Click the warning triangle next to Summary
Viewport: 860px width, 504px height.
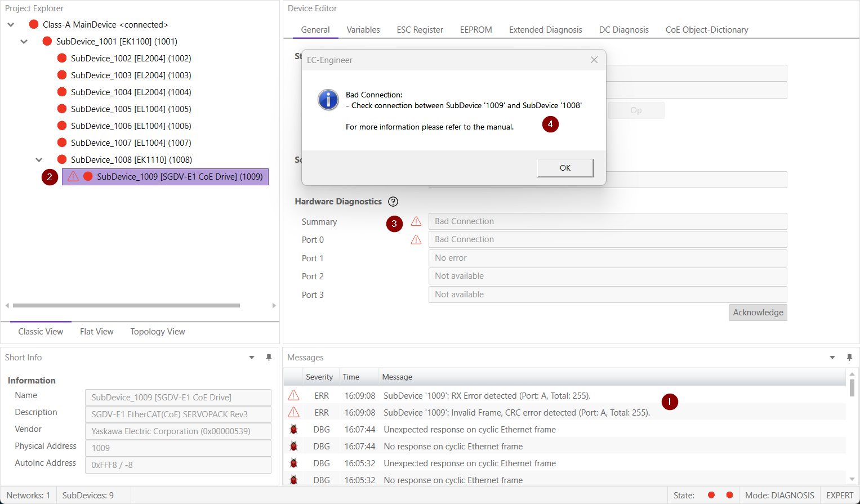pos(416,221)
